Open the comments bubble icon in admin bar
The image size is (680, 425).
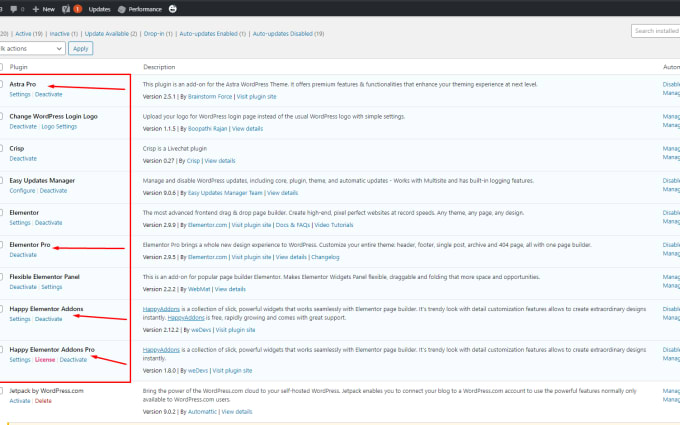[14, 9]
